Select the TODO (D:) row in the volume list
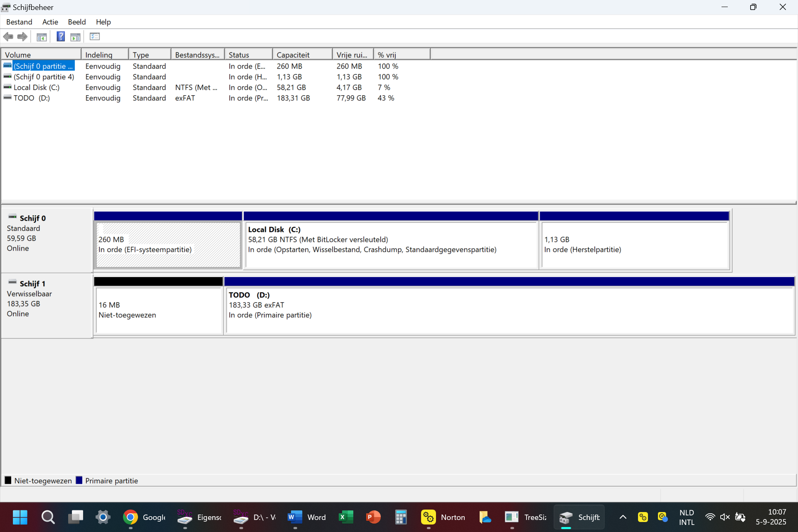 coord(32,98)
